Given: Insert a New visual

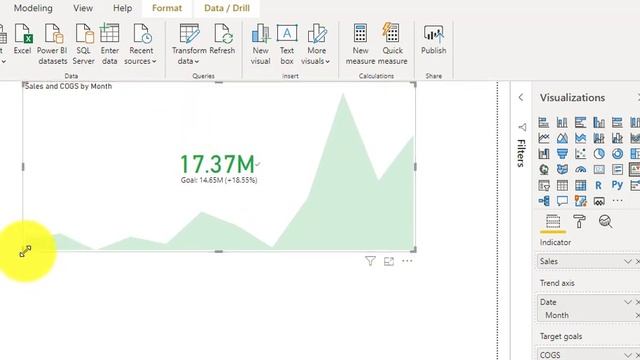Looking at the screenshot, I should tap(260, 44).
